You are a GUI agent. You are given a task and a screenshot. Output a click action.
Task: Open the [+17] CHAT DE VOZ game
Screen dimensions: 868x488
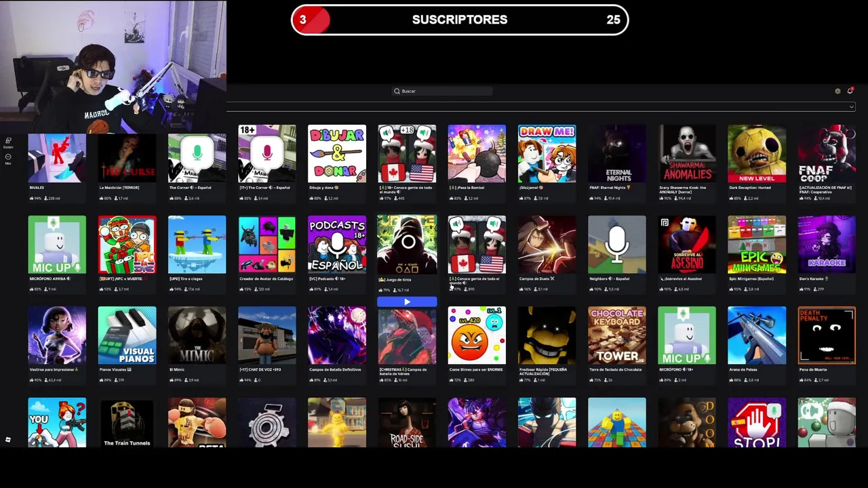coord(267,335)
